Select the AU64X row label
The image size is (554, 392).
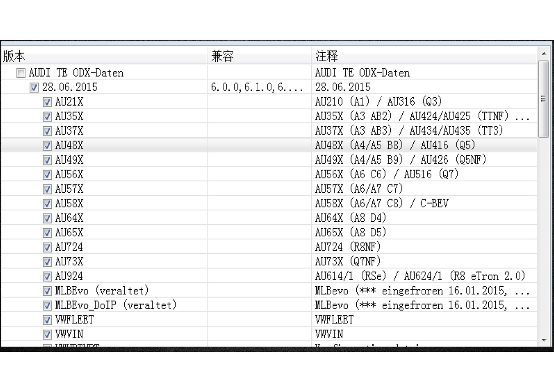(x=69, y=218)
